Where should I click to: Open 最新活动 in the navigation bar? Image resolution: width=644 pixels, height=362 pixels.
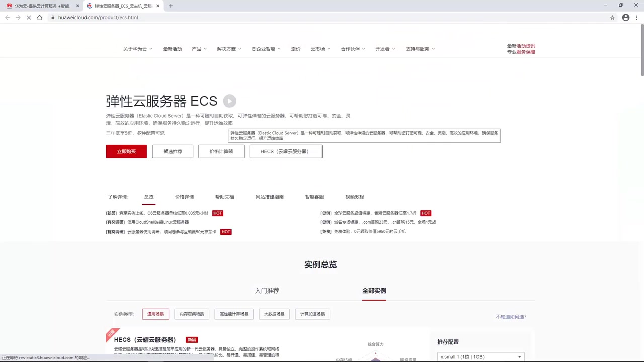point(172,49)
